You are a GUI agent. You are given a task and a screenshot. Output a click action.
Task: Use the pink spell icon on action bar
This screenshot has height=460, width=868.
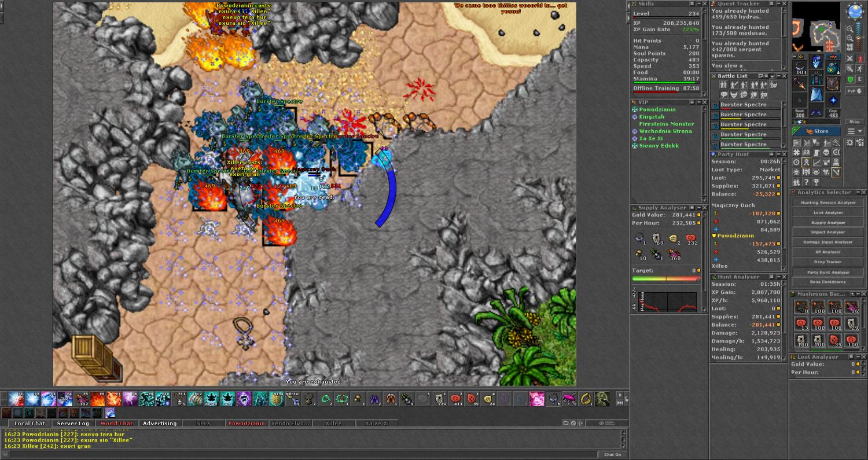point(537,398)
